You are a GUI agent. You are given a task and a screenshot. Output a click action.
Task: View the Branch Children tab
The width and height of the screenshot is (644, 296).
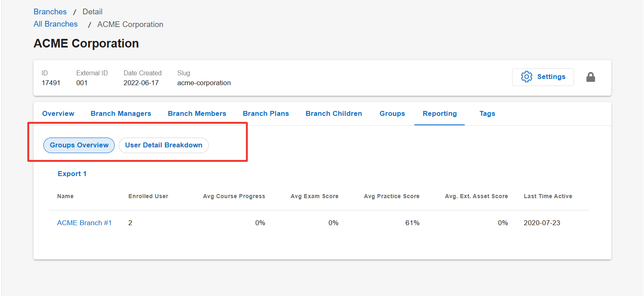(334, 113)
